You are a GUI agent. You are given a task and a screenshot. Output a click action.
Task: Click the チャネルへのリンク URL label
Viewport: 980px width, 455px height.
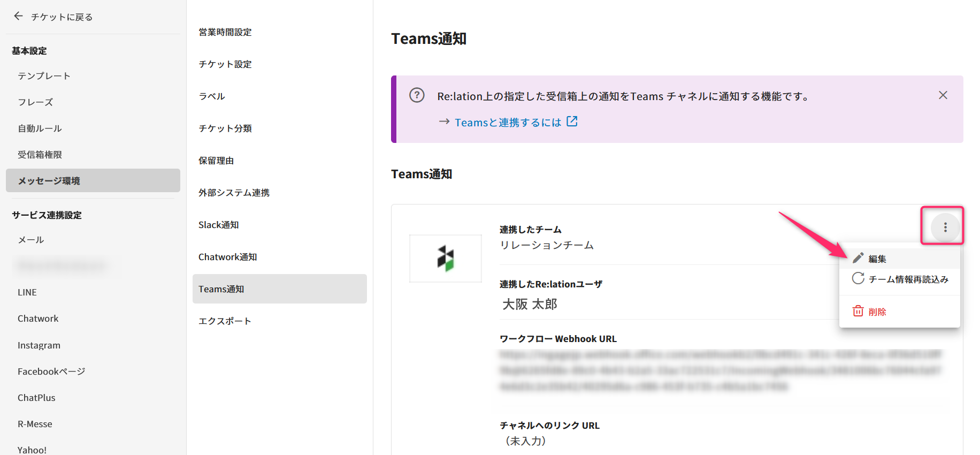[x=549, y=426]
